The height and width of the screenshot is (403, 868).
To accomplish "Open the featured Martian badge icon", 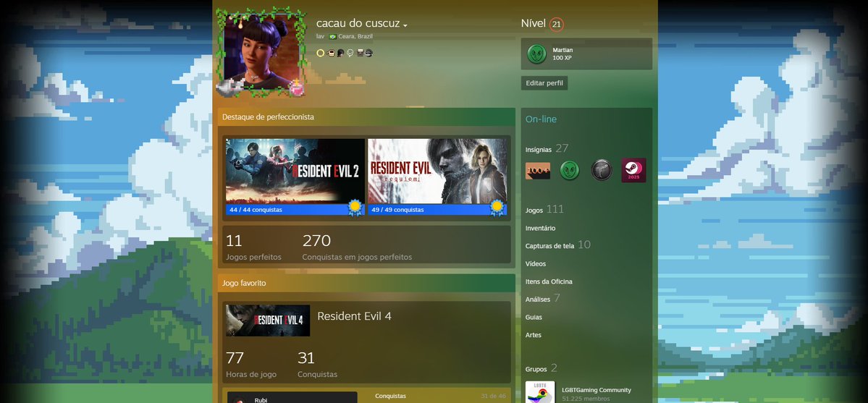I will click(537, 54).
